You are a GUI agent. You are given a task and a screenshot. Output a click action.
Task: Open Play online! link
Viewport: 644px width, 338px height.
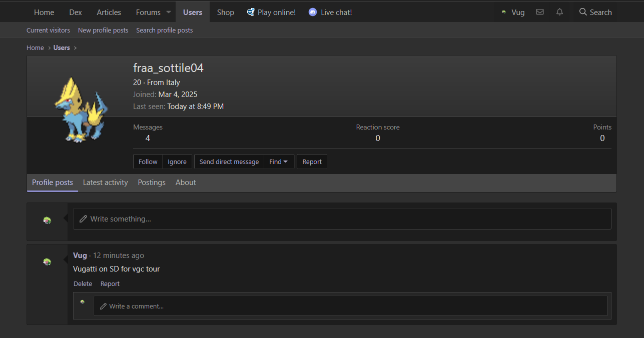coord(277,12)
